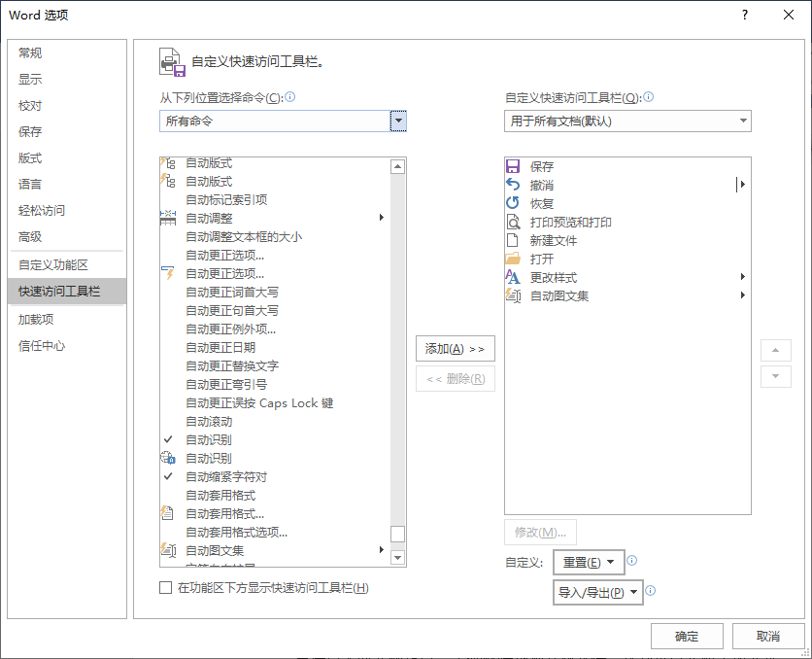The height and width of the screenshot is (659, 812).
Task: Expand 自动图文集 arrow in right list
Action: (x=743, y=295)
